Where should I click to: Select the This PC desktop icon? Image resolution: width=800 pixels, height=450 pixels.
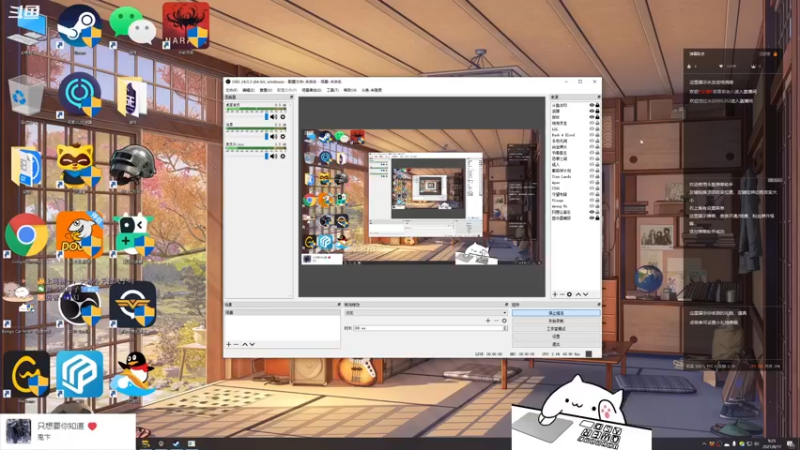pyautogui.click(x=27, y=27)
